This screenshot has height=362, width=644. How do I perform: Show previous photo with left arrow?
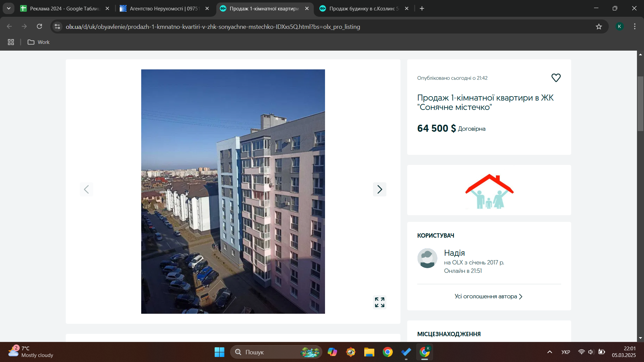click(86, 189)
